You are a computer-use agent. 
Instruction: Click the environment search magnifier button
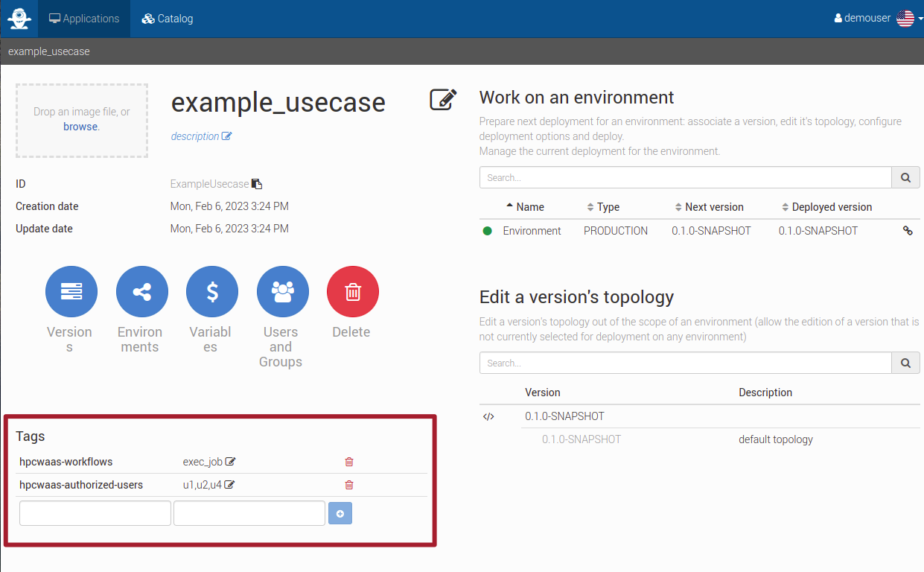pos(905,177)
